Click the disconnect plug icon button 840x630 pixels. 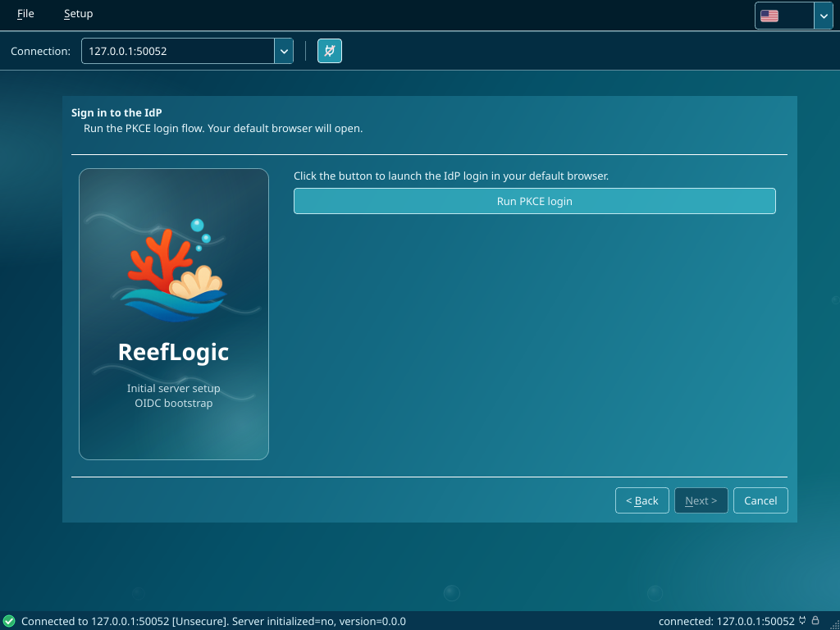pos(330,52)
